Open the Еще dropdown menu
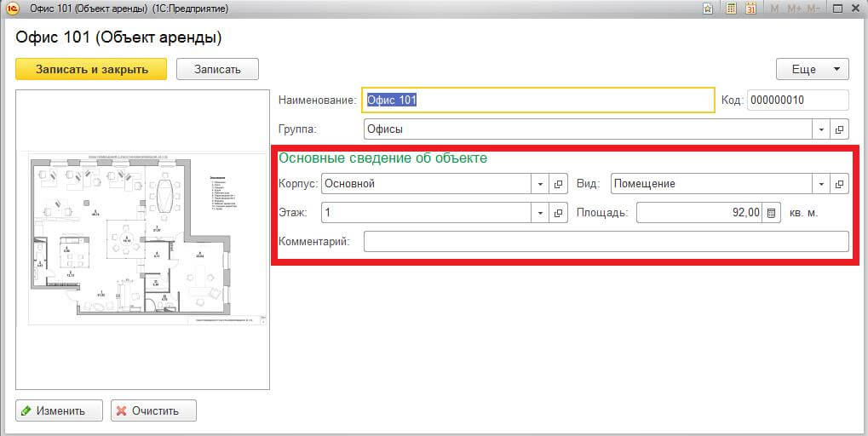The image size is (868, 436). [812, 69]
